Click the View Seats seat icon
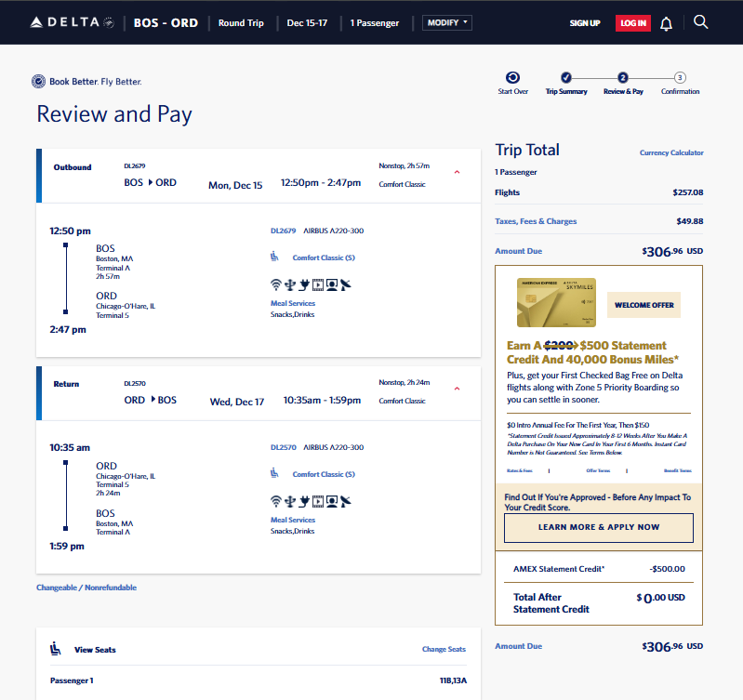The image size is (743, 700). click(56, 649)
